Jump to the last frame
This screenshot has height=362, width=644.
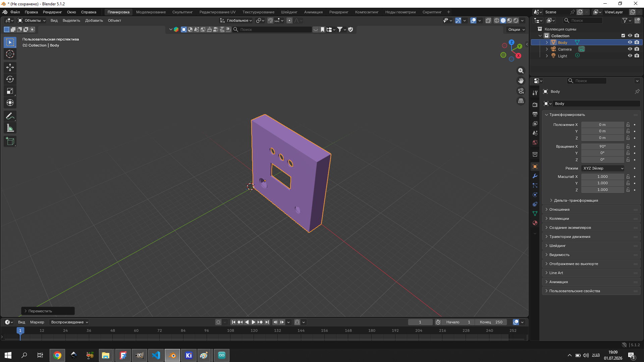pyautogui.click(x=267, y=322)
